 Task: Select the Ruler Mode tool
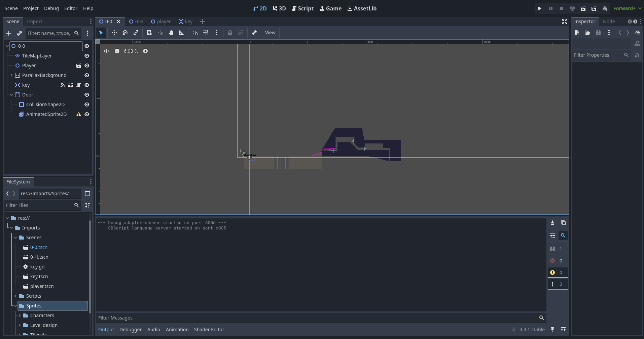coord(182,33)
